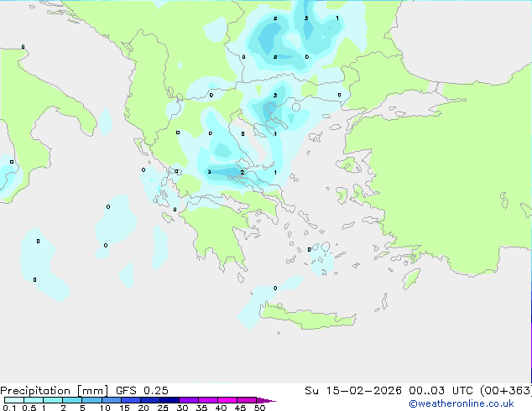Click the 0.5–1 mm legend swatch
This screenshot has width=532, height=411.
[34, 400]
